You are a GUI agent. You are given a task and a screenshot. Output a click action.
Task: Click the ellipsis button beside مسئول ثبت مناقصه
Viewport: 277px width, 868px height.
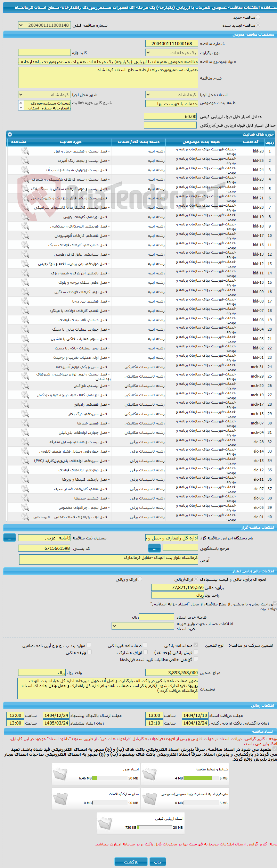(9, 538)
